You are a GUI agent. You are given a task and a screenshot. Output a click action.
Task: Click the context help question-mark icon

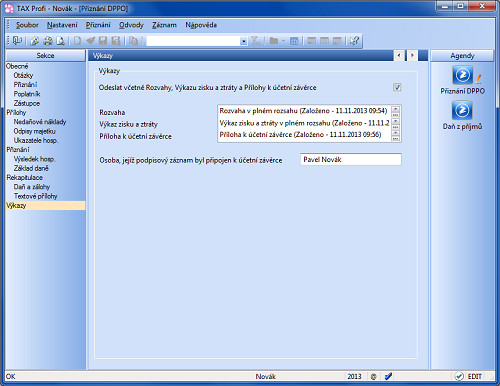click(354, 41)
